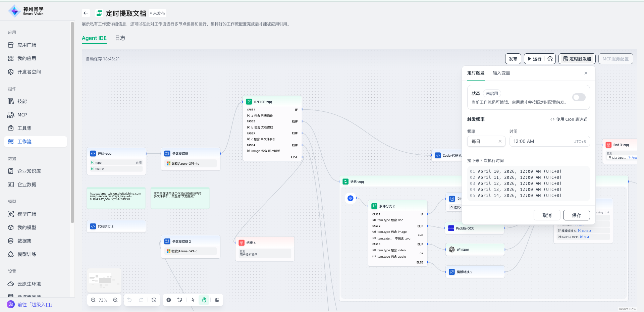Click the 保存 button

pyautogui.click(x=576, y=215)
